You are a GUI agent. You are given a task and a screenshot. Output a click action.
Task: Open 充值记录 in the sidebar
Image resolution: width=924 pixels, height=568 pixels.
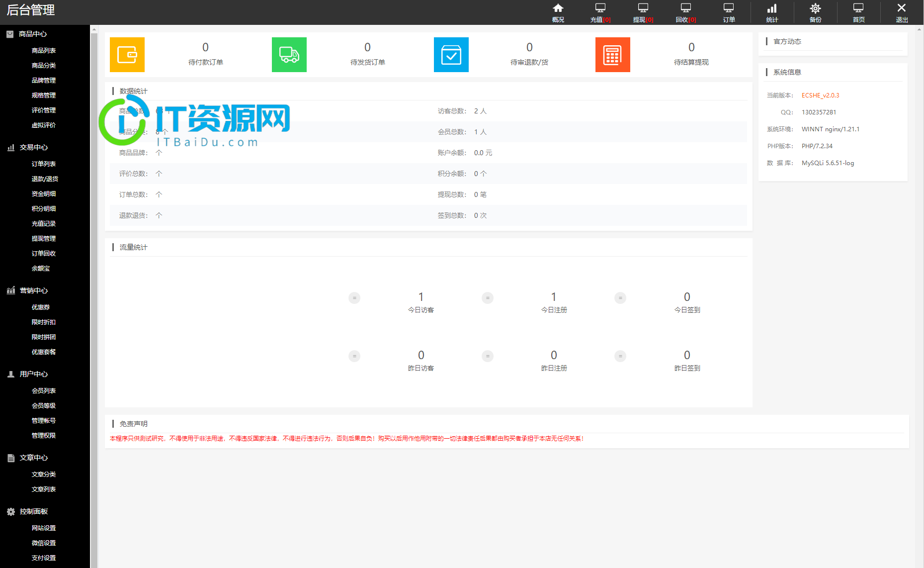44,224
